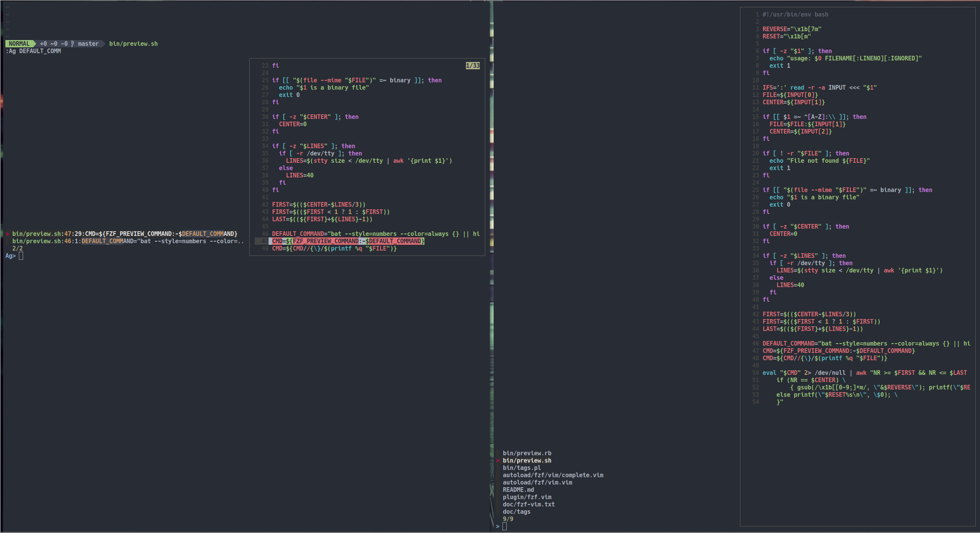Click the 9/9 match counter
980x533 pixels.
tap(508, 519)
